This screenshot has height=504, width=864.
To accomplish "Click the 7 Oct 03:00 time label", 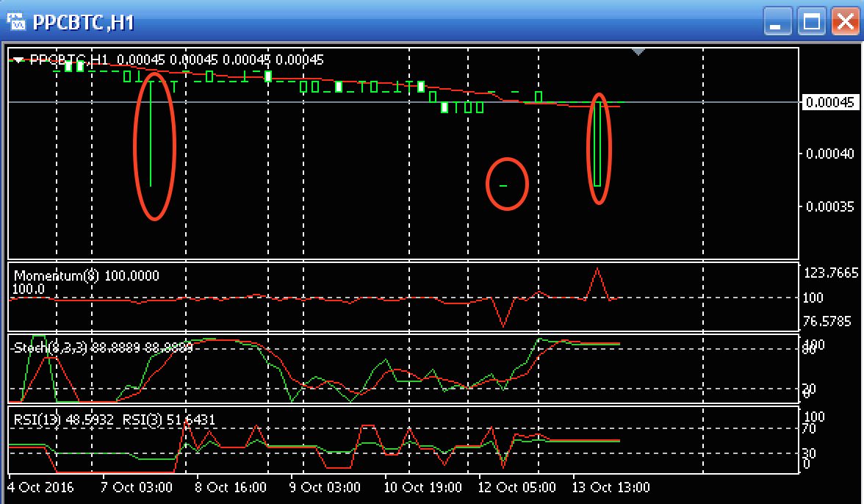I will [x=136, y=488].
